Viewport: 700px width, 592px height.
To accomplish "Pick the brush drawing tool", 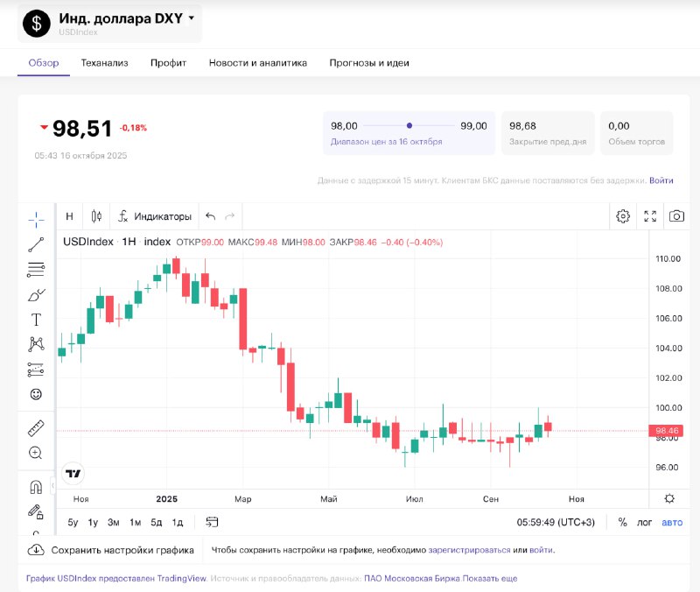I will pyautogui.click(x=35, y=295).
